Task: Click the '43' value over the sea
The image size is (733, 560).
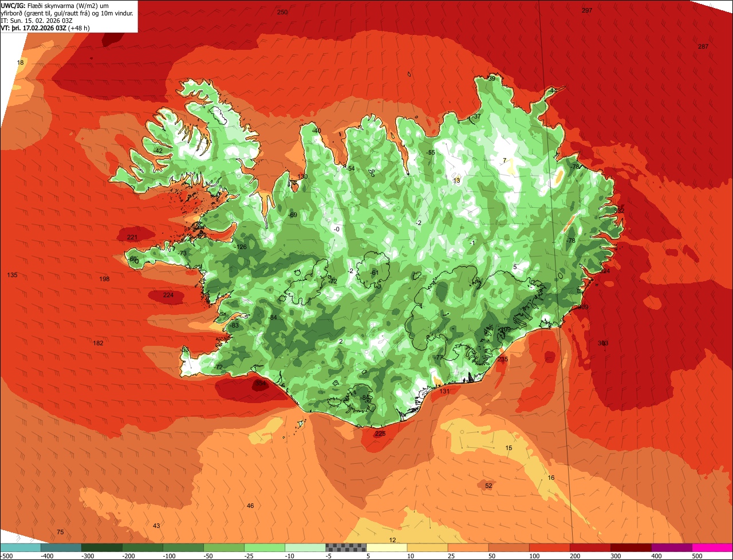Action: (x=156, y=526)
